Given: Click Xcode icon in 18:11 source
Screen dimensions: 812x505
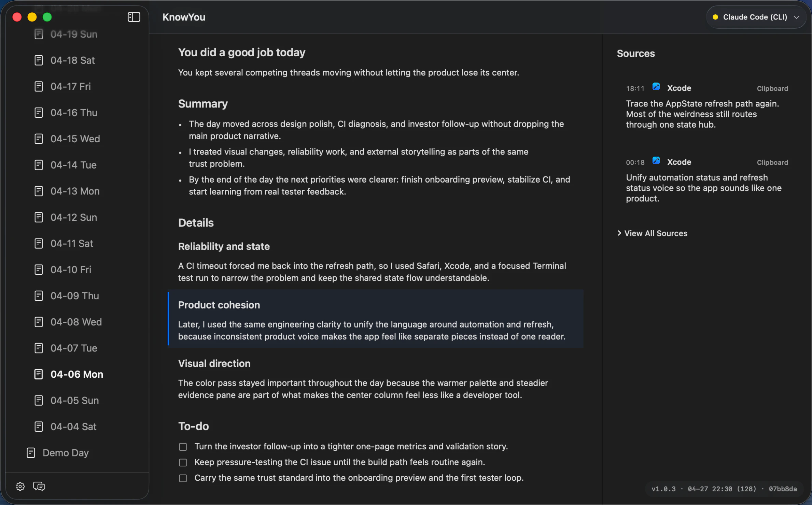Looking at the screenshot, I should pos(656,87).
